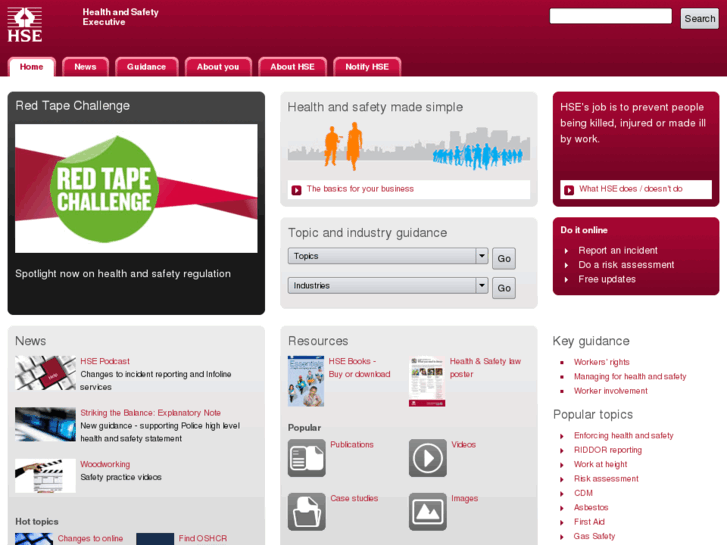Open the Woodworking clapperboard thumbnail
The image size is (727, 545).
pyautogui.click(x=45, y=476)
